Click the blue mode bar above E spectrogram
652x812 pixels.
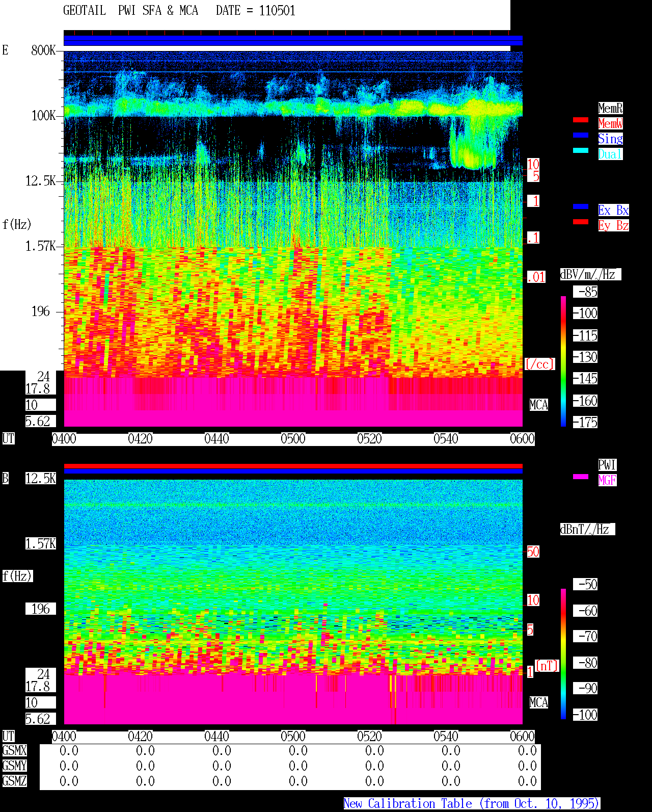pos(293,40)
